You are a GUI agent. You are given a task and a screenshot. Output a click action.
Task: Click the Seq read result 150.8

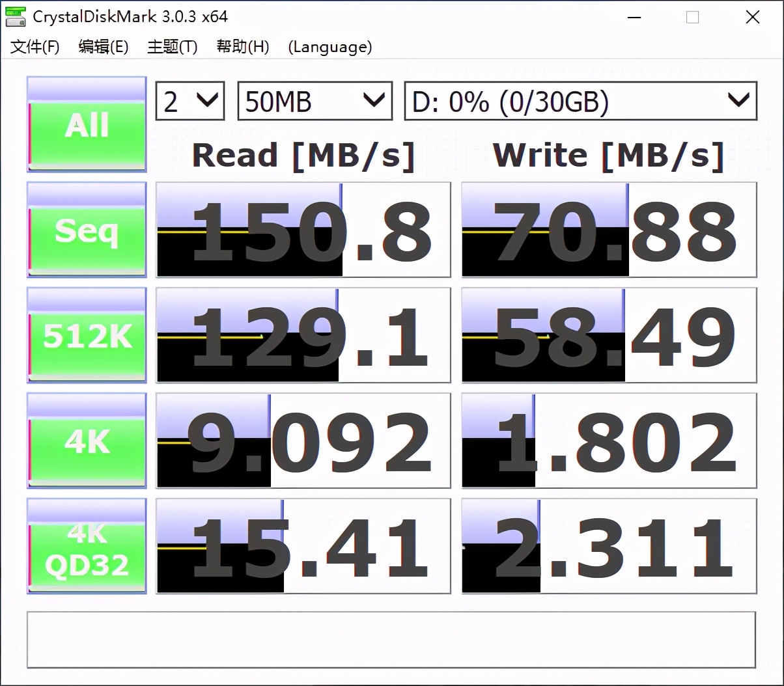303,230
